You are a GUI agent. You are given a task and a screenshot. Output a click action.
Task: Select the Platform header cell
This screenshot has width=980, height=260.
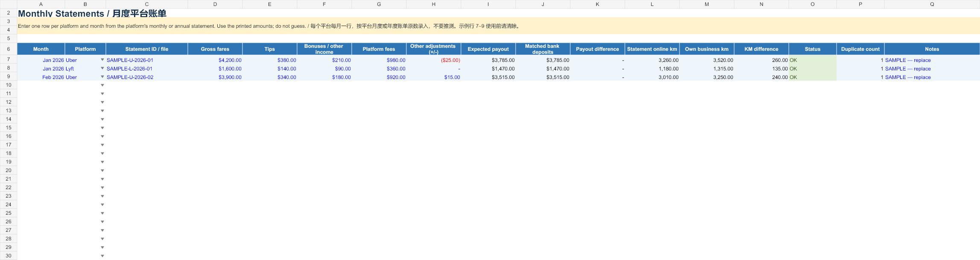[85, 49]
